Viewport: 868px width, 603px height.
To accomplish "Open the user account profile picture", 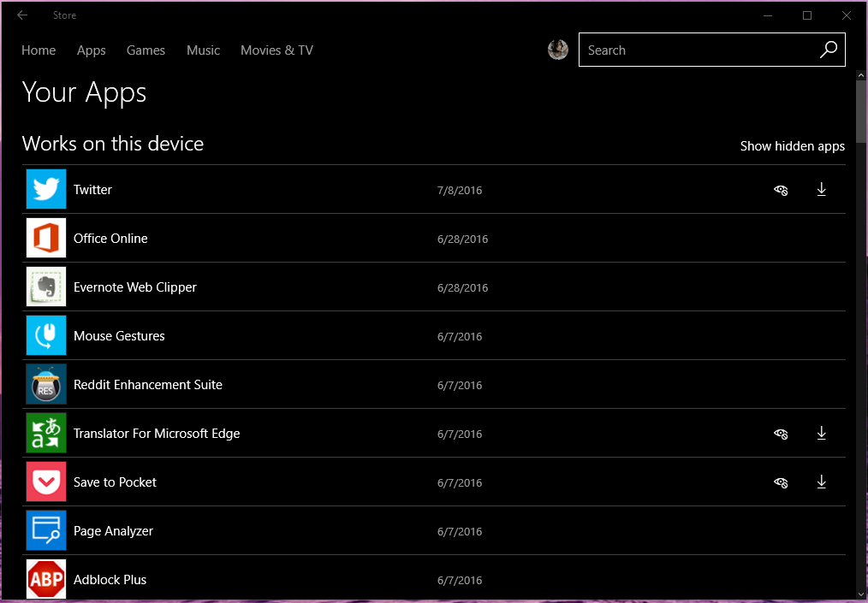I will coord(558,50).
